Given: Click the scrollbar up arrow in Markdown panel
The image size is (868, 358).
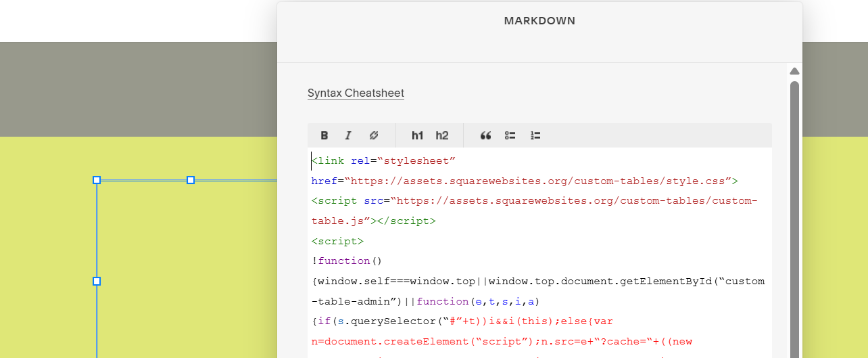Looking at the screenshot, I should pos(795,71).
